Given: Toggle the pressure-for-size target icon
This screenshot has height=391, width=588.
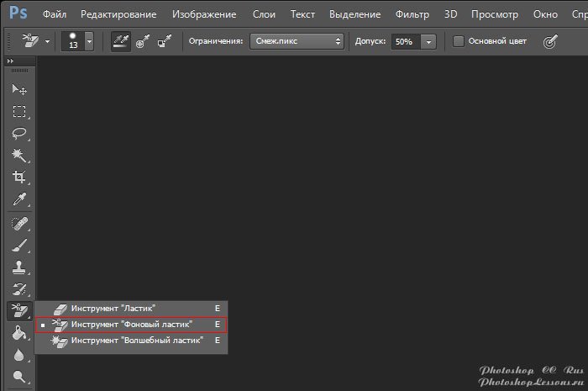Looking at the screenshot, I should (551, 41).
